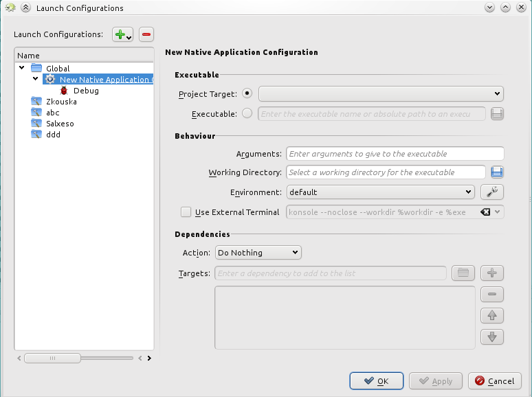
Task: Open the Environment dropdown set to default
Action: (x=381, y=192)
